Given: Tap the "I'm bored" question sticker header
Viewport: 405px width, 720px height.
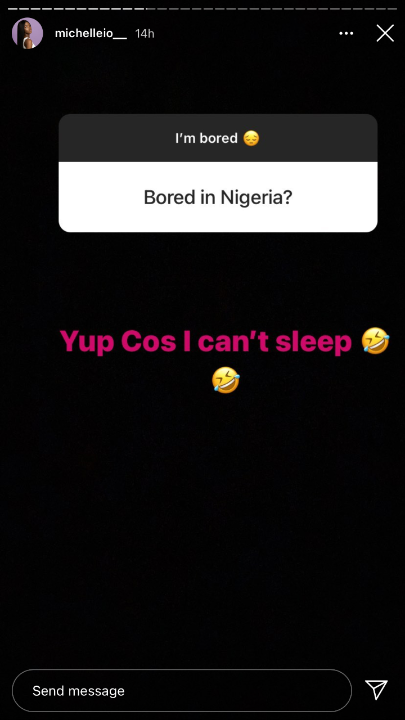Looking at the screenshot, I should tap(218, 138).
